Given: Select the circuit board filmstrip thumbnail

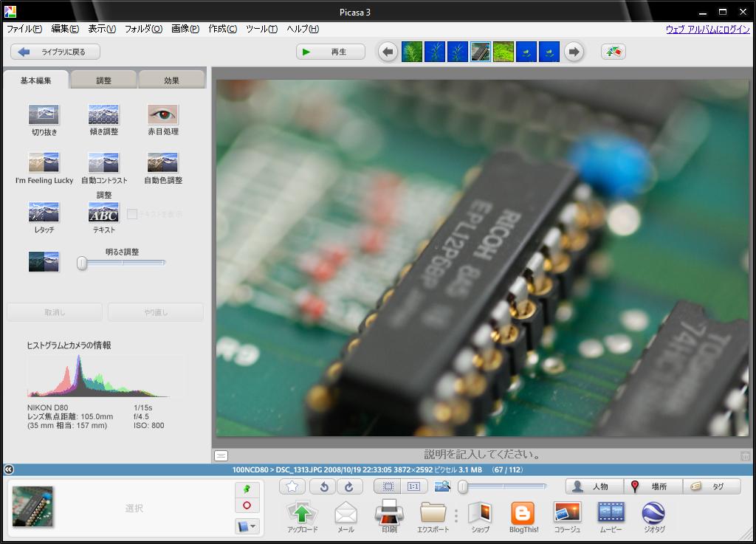Looking at the screenshot, I should pos(481,52).
